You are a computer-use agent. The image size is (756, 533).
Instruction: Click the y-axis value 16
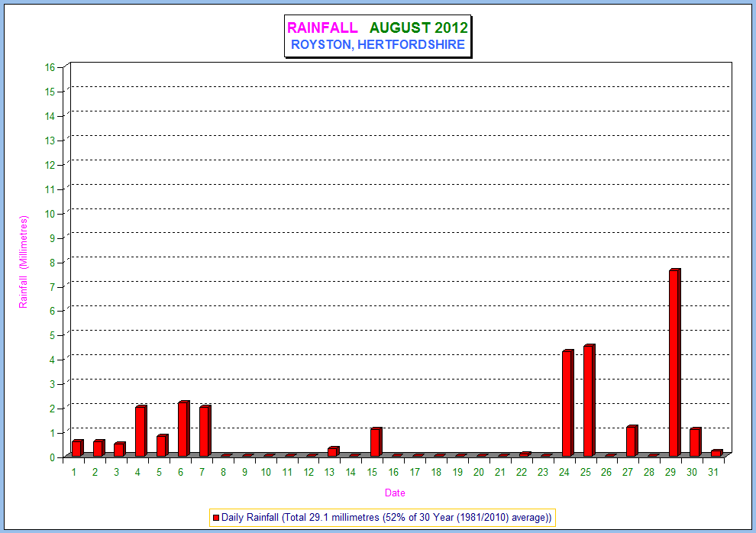click(x=50, y=67)
